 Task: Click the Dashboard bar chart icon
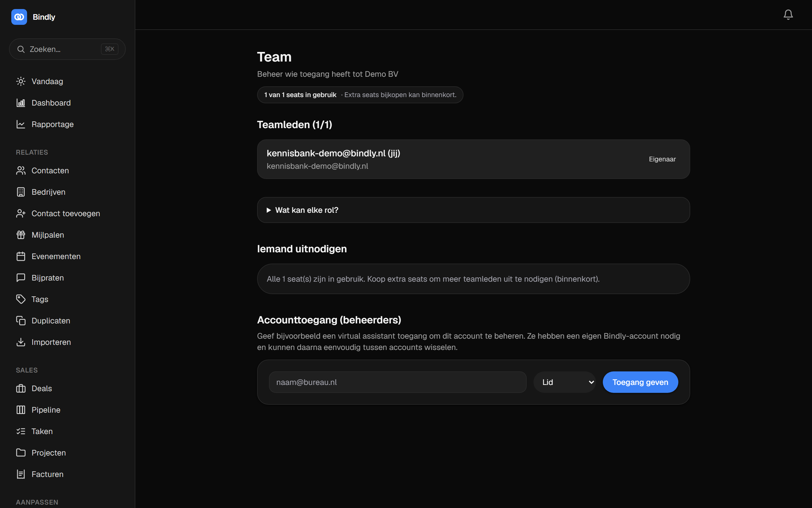pos(21,103)
